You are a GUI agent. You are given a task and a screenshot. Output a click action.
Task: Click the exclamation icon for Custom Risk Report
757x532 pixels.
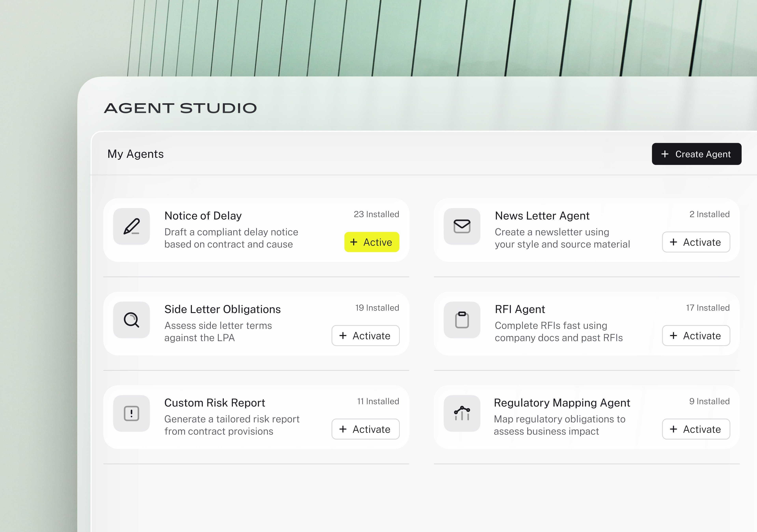click(x=131, y=413)
